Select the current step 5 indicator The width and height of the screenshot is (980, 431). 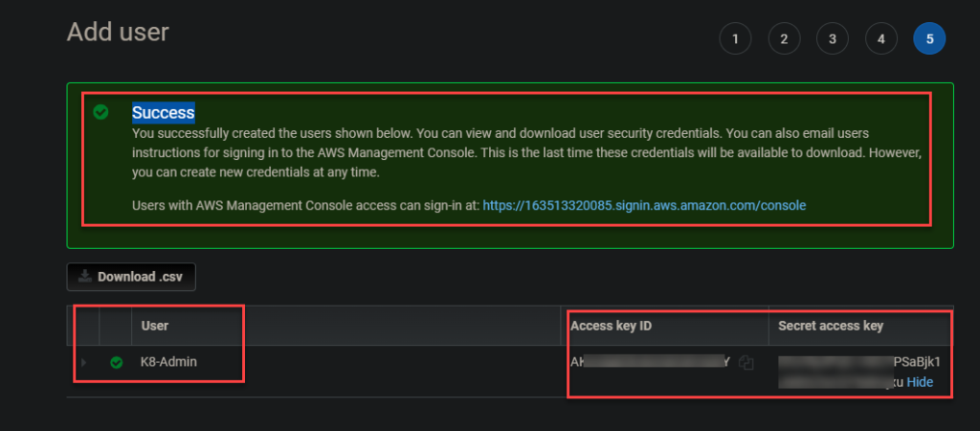(x=929, y=39)
